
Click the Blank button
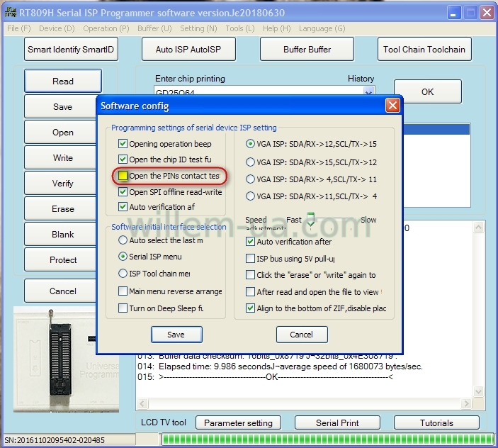tap(60, 234)
